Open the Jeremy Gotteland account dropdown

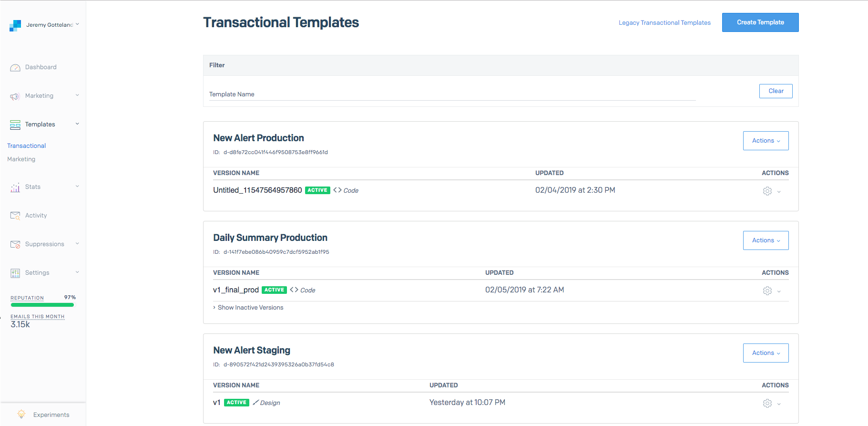(53, 25)
